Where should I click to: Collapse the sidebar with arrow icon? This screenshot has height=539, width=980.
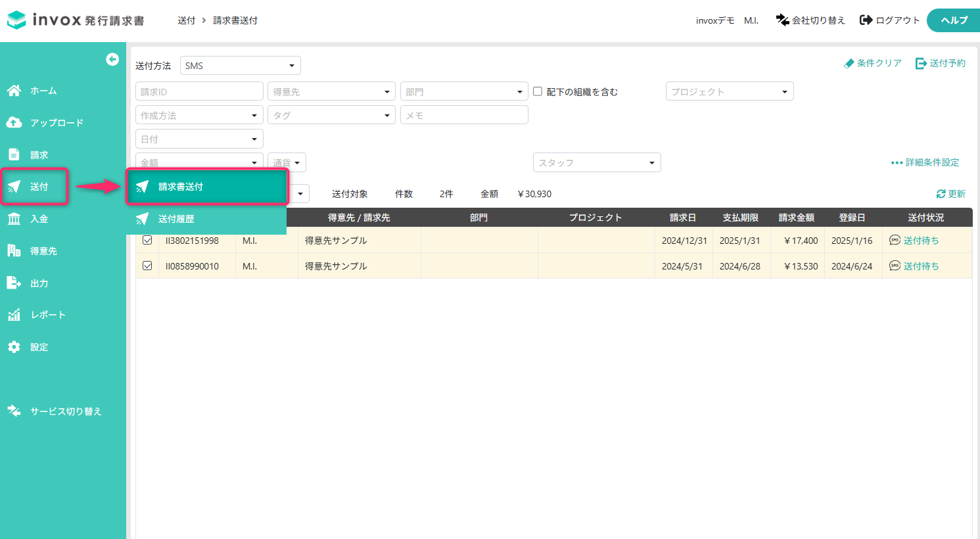112,59
